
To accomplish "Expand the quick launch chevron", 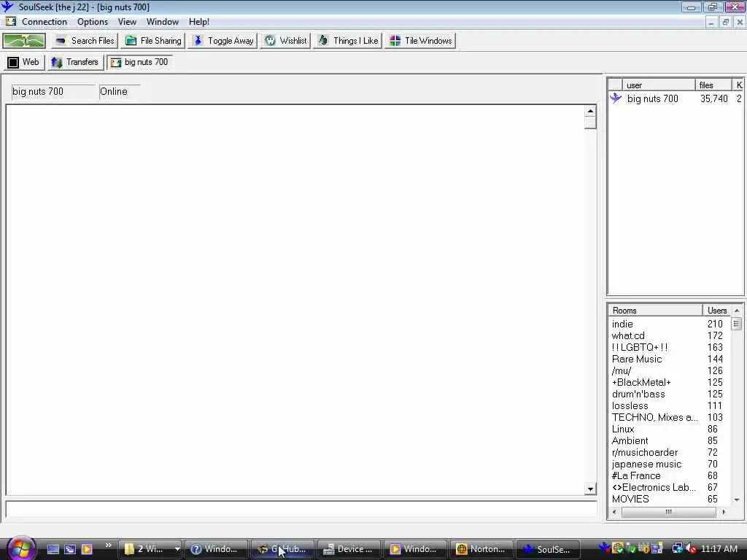I will click(x=108, y=545).
